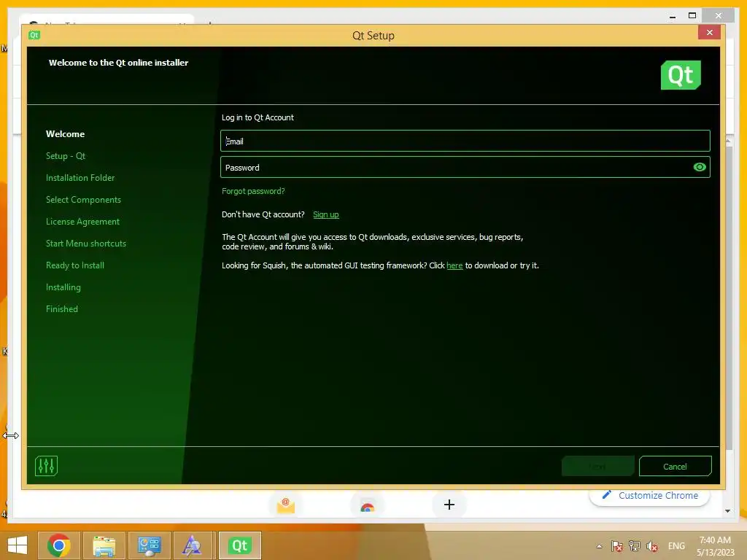Click the green Qt logo in header
This screenshot has width=747, height=560.
click(681, 75)
